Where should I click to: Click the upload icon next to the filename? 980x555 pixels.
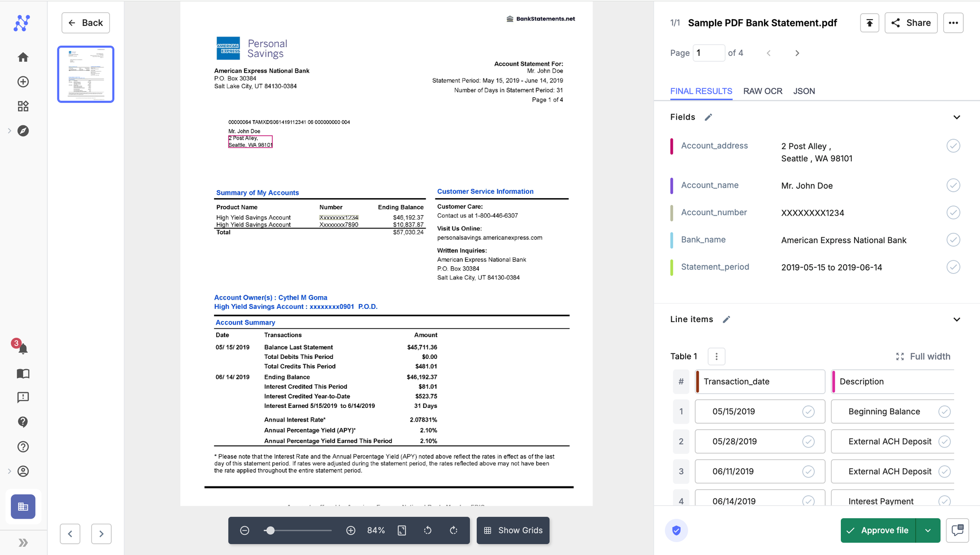point(869,23)
